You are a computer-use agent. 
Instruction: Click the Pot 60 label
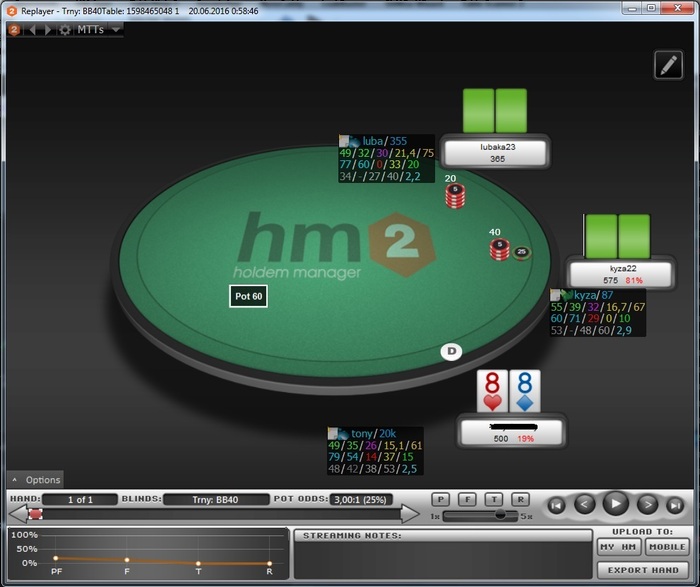pos(249,296)
